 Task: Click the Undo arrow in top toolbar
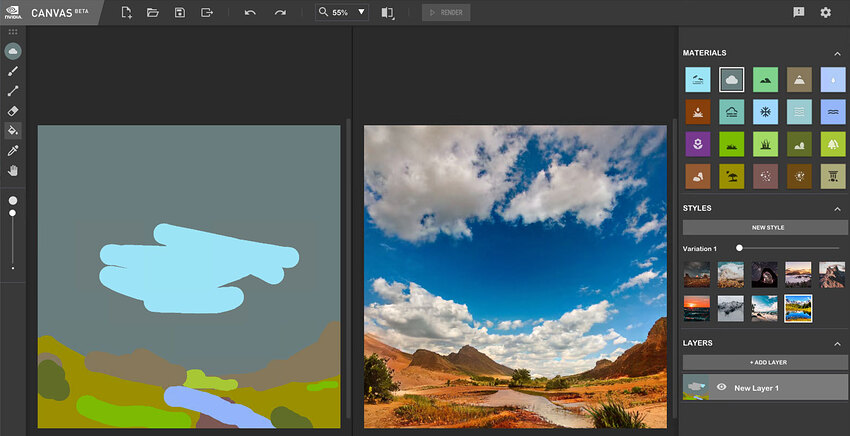click(x=250, y=12)
